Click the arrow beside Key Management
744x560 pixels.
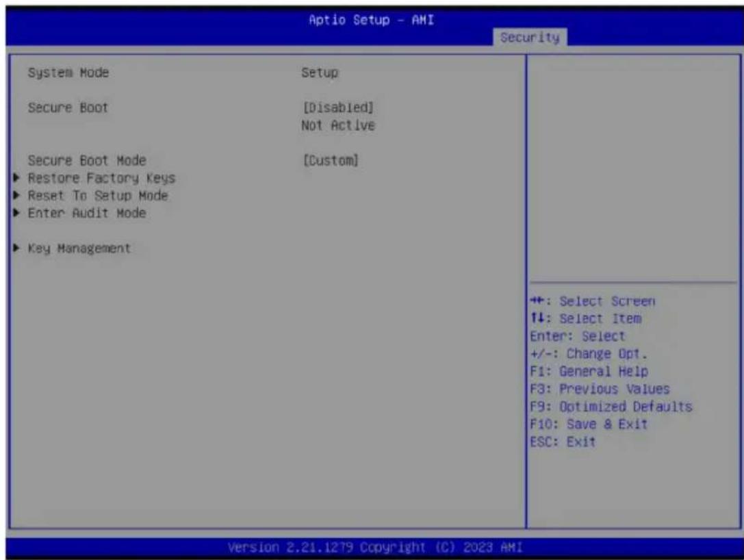click(16, 248)
